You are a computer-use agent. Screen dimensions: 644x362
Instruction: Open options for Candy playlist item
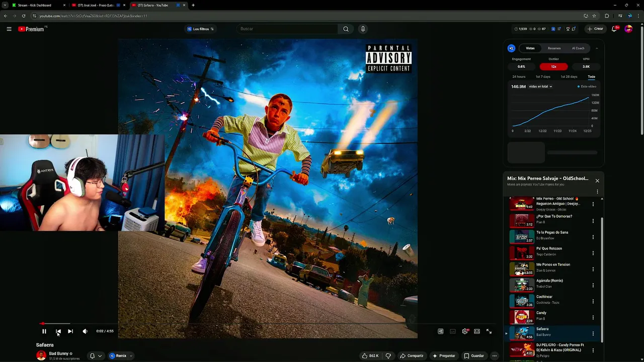click(593, 317)
